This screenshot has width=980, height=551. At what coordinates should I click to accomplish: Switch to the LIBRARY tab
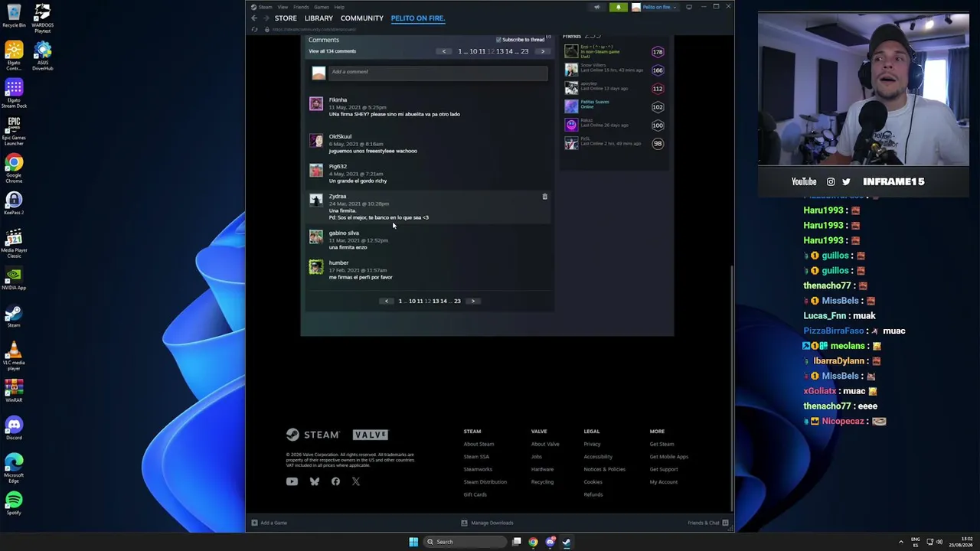(x=318, y=18)
